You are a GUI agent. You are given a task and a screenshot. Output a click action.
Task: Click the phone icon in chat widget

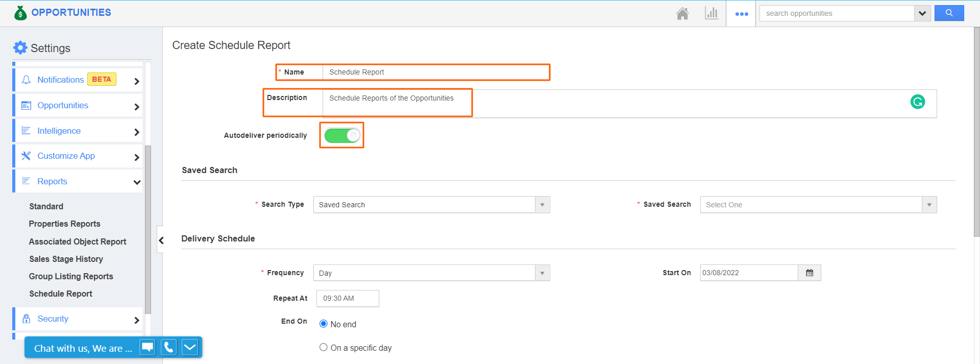click(x=168, y=348)
